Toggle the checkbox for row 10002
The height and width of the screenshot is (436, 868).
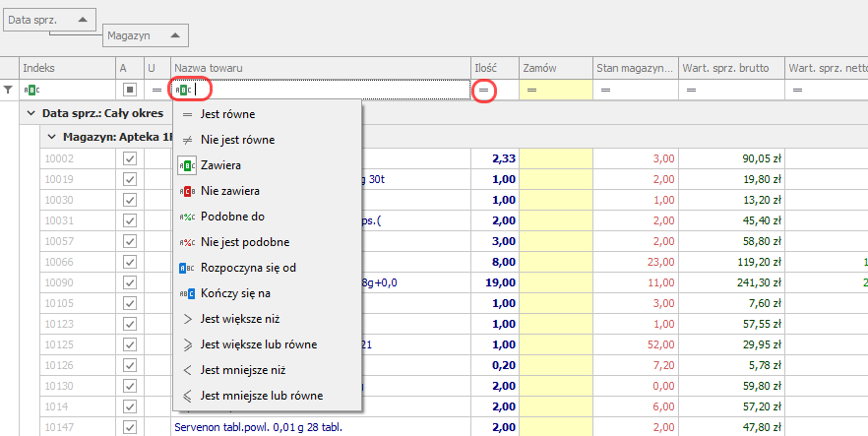[129, 157]
